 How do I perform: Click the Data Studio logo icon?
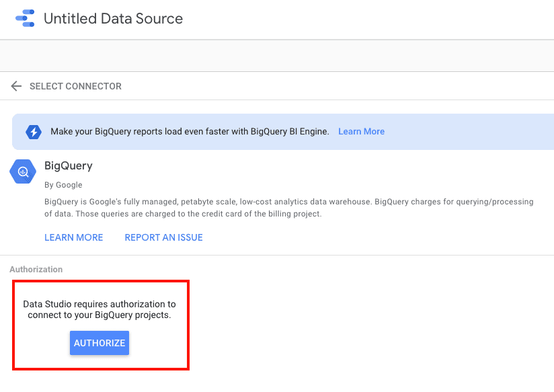(24, 19)
